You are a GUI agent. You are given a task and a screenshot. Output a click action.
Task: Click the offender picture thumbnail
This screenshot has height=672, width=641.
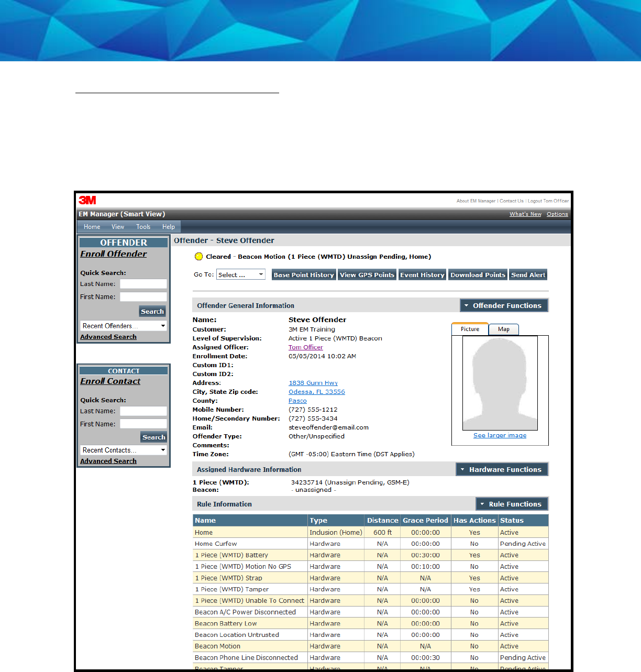click(500, 383)
